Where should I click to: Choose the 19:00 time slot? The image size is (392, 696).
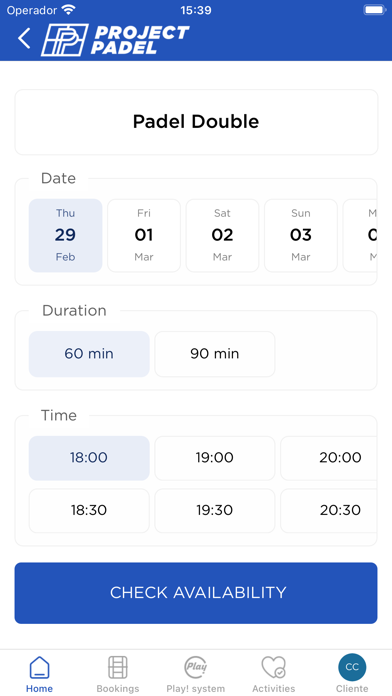(x=215, y=458)
